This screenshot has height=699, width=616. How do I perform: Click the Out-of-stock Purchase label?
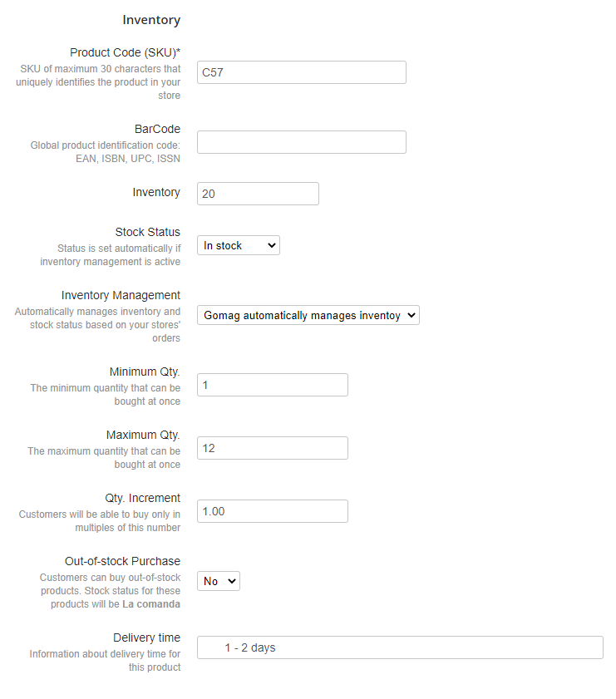pyautogui.click(x=122, y=561)
